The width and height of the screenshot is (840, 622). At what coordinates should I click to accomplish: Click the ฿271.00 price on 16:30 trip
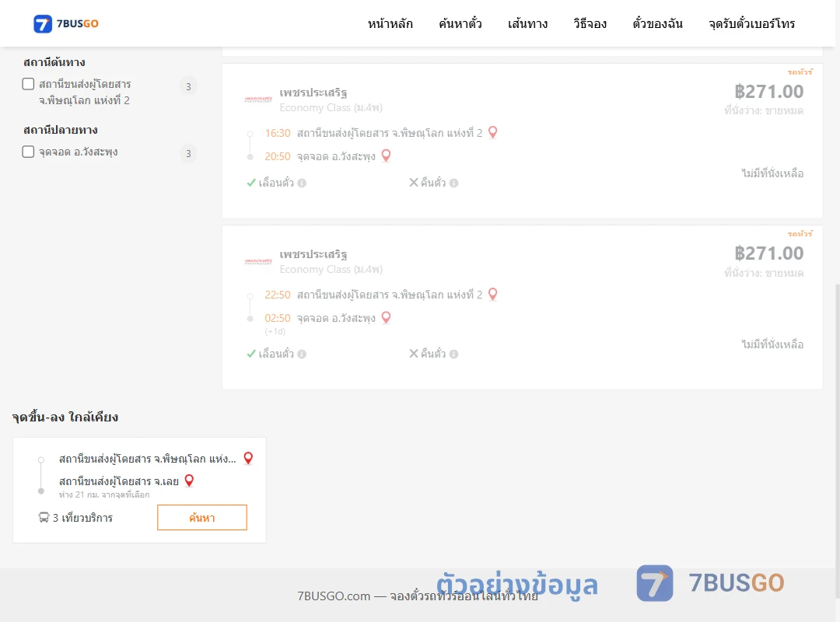(x=768, y=92)
